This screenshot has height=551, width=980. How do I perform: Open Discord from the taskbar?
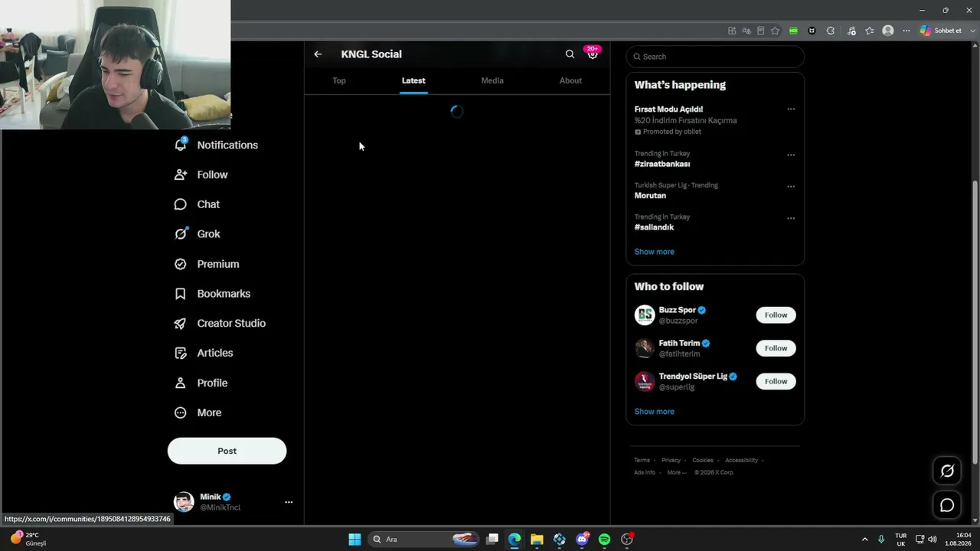point(582,540)
